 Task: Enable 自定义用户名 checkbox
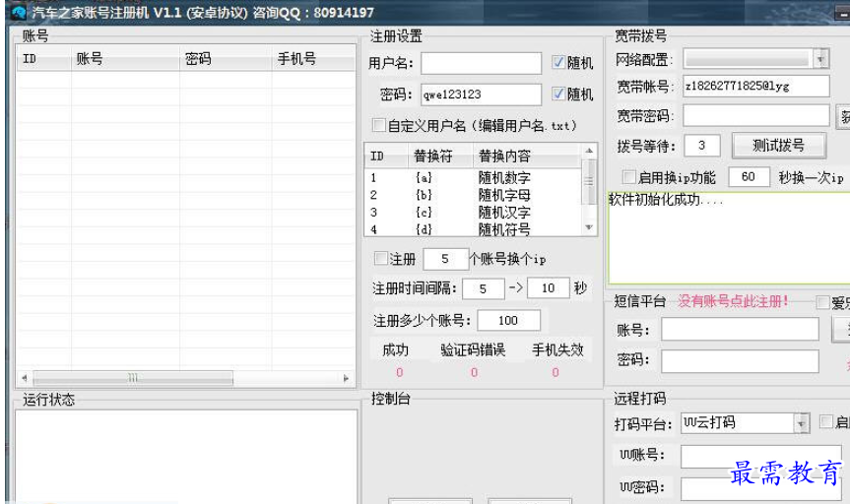379,125
